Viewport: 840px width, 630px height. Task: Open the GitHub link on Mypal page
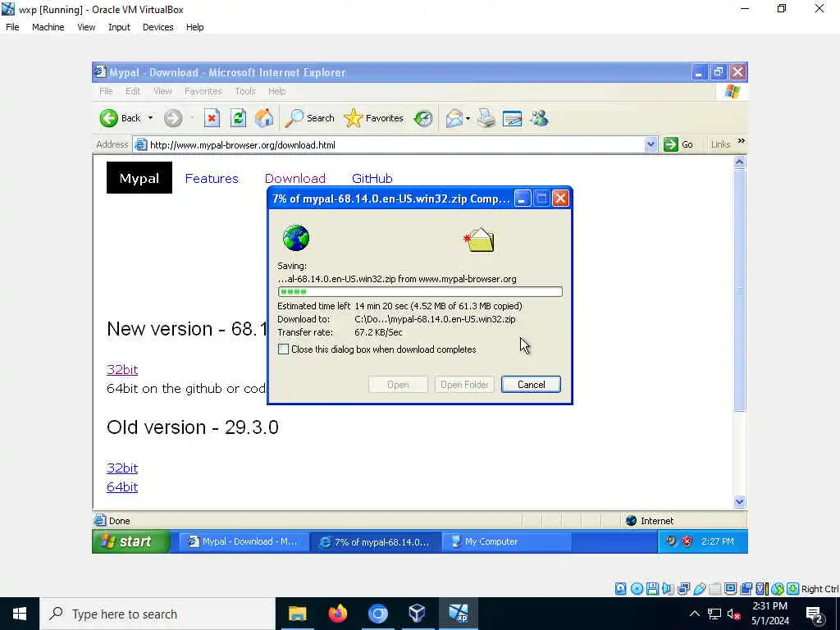click(x=372, y=178)
